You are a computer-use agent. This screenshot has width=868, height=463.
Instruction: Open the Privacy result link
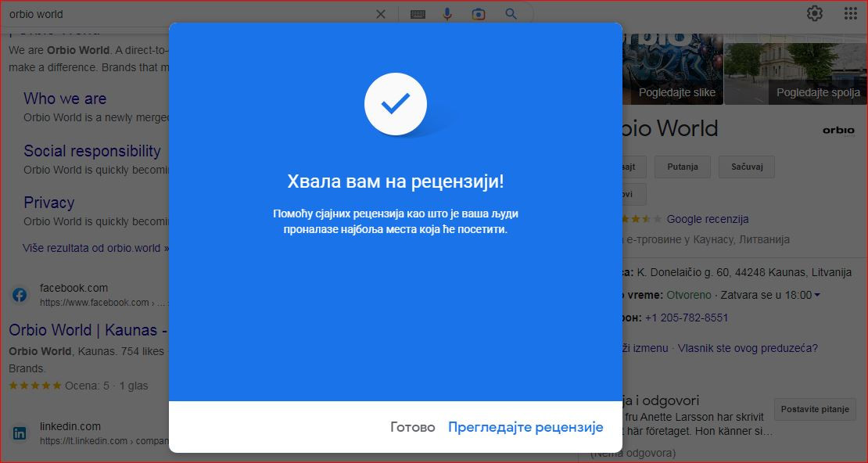coord(48,203)
